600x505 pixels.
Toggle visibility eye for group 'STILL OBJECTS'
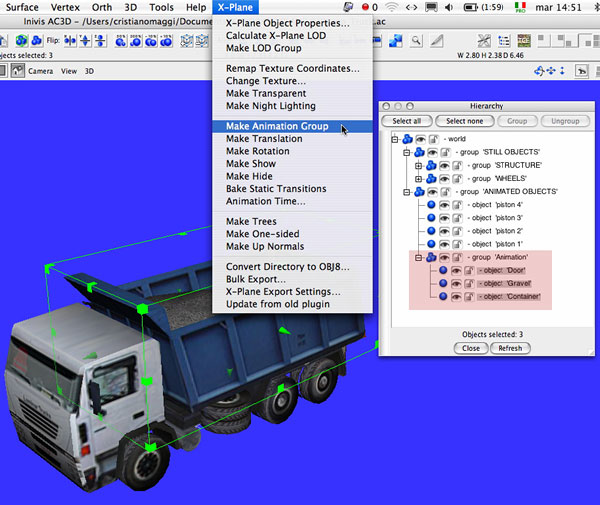(432, 153)
